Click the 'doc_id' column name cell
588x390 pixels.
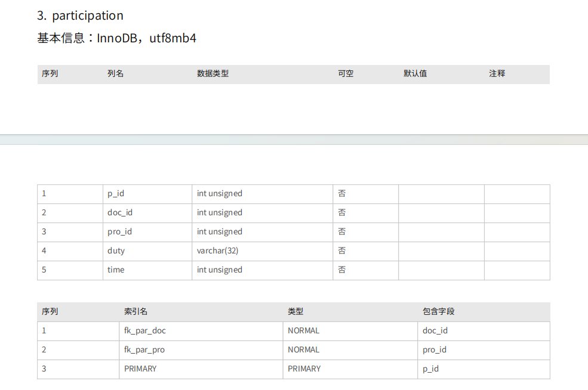coord(120,213)
